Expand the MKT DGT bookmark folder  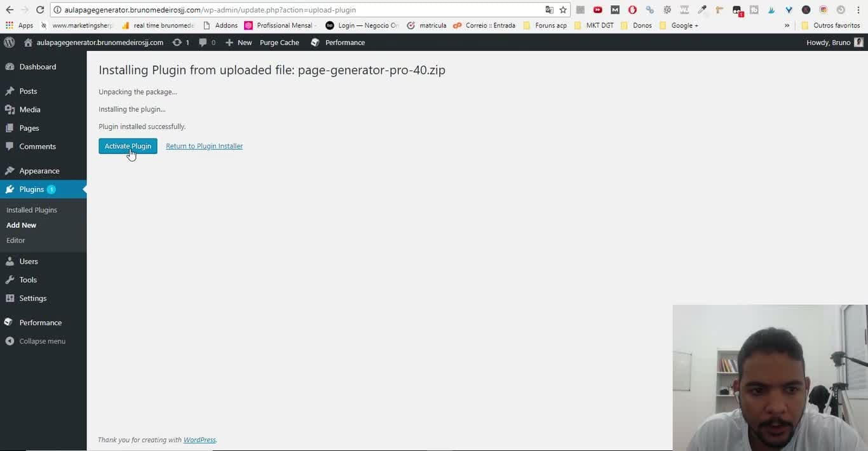(x=593, y=25)
